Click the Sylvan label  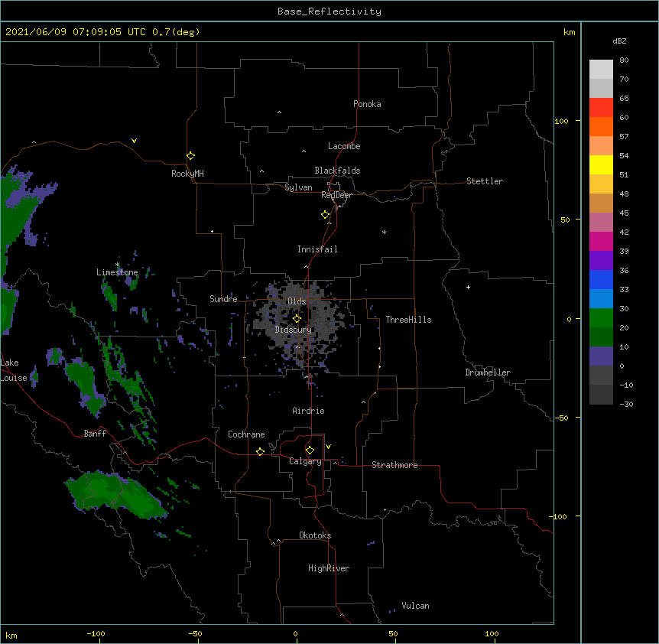point(298,187)
